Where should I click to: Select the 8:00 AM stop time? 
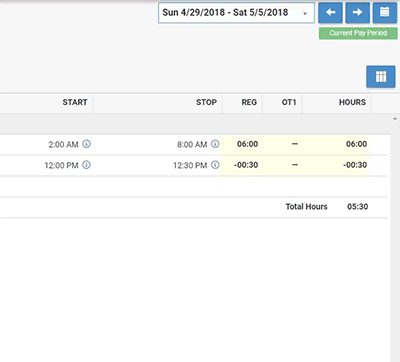192,145
